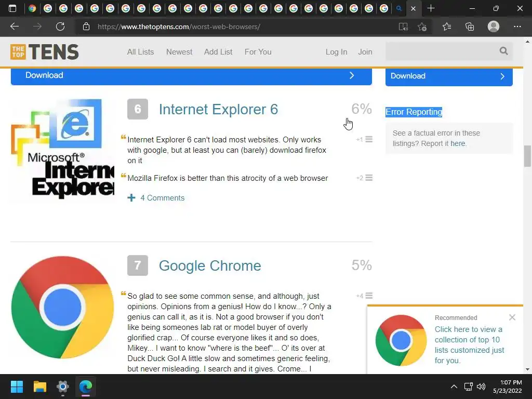Click the 'Click here to view' recommendation link
This screenshot has width=532, height=399.
click(469, 345)
